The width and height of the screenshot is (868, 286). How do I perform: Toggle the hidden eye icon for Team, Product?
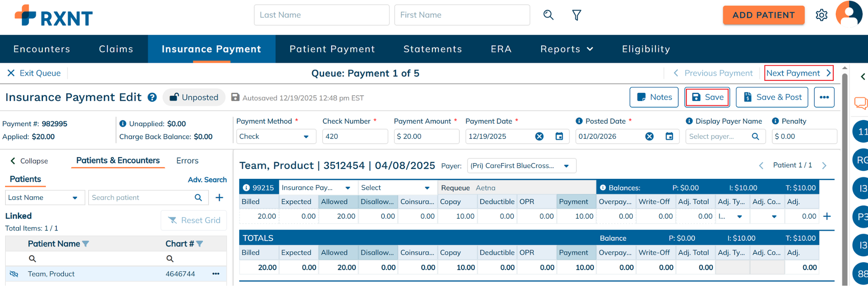tap(14, 274)
